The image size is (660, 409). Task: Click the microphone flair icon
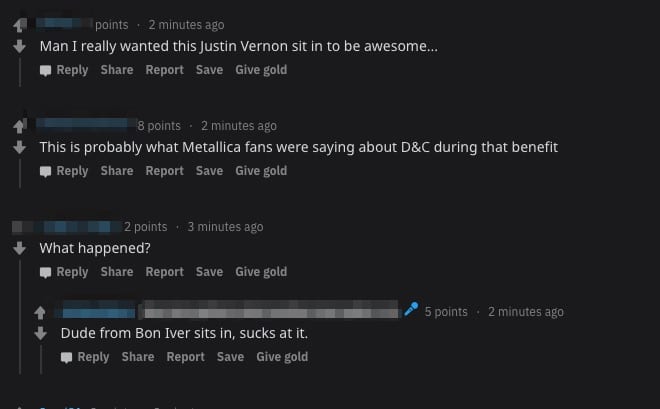pos(410,311)
